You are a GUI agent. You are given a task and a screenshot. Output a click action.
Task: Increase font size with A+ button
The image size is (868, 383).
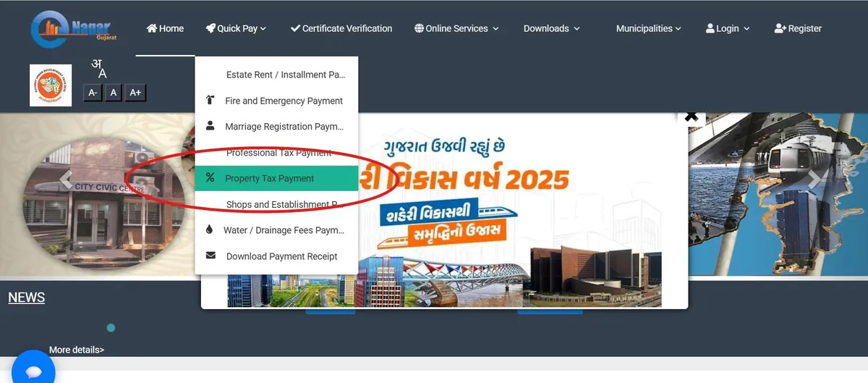click(x=135, y=93)
